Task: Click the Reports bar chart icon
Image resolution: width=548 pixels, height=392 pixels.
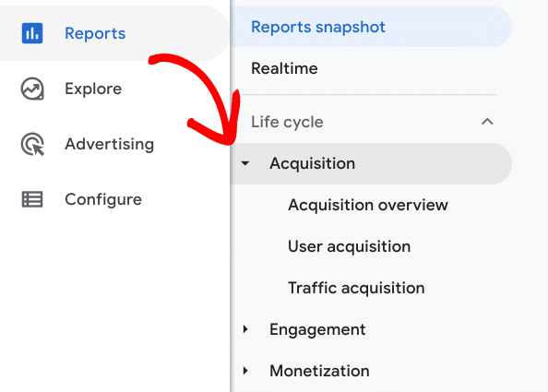Action: [x=32, y=33]
